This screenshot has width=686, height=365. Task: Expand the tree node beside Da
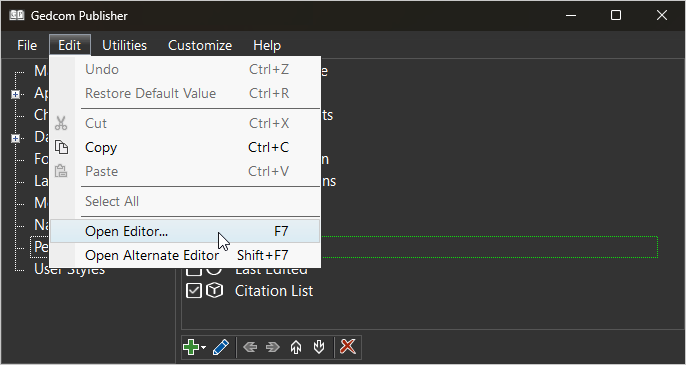point(15,138)
